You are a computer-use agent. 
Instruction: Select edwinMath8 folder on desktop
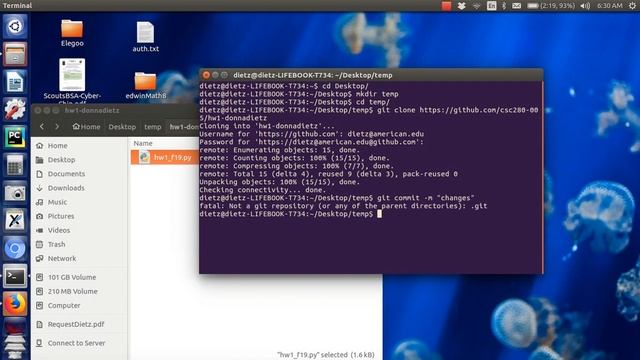click(x=146, y=85)
